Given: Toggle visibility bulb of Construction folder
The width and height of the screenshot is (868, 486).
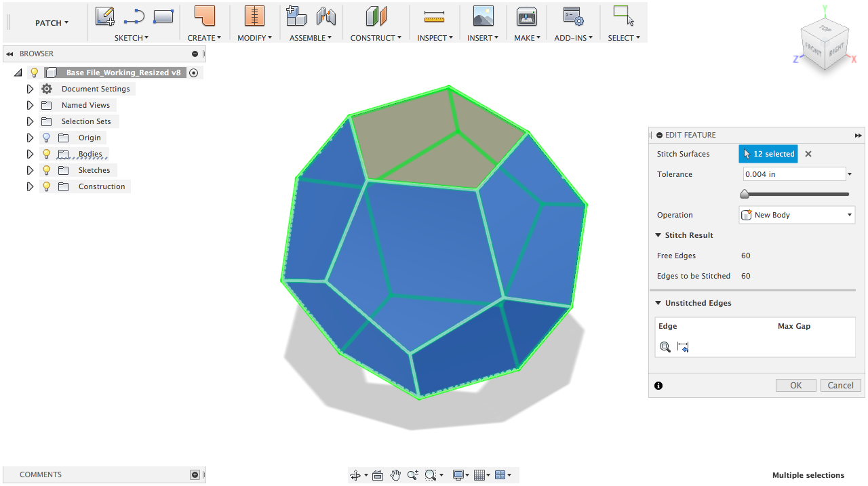Looking at the screenshot, I should tap(47, 186).
